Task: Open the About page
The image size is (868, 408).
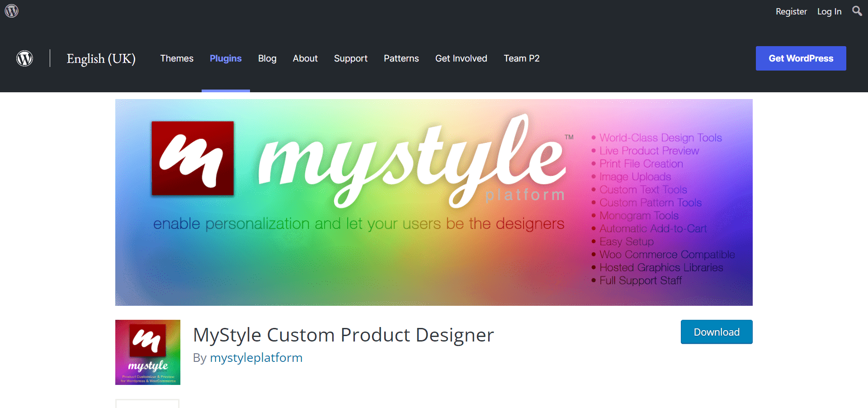Action: tap(305, 58)
